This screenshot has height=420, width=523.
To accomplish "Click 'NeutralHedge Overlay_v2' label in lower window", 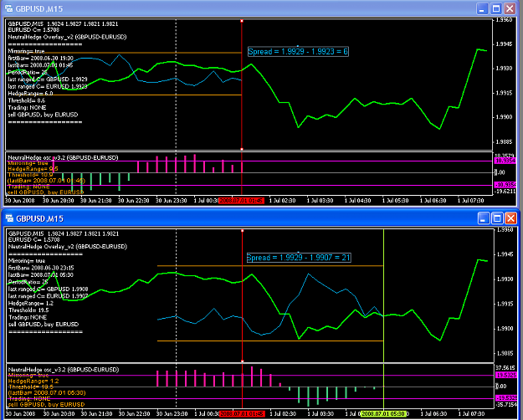I will (68, 247).
